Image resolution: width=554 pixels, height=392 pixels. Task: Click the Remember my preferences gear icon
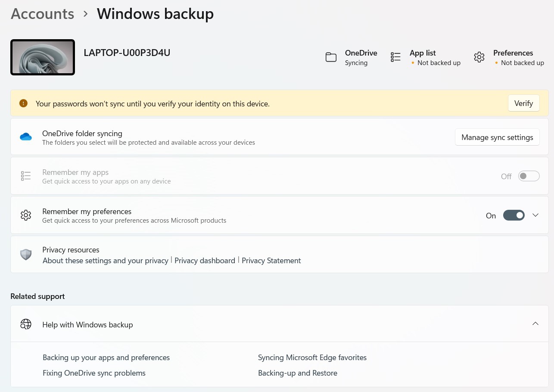26,215
